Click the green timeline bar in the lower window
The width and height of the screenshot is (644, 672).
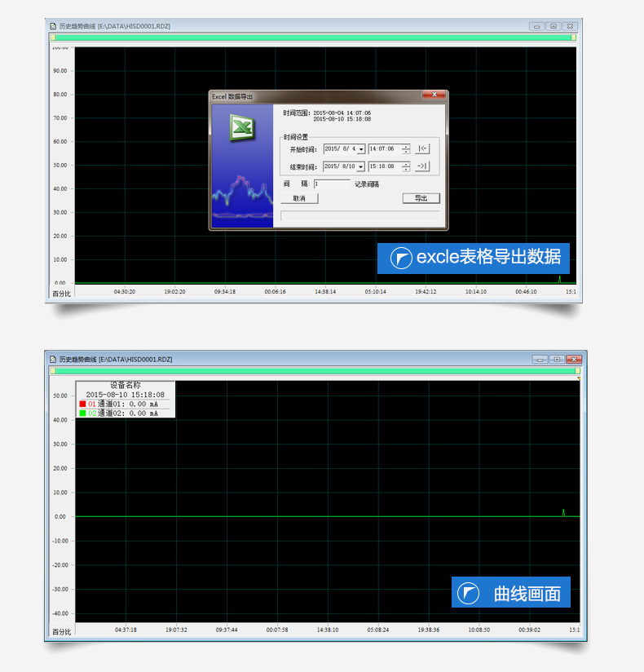314,370
